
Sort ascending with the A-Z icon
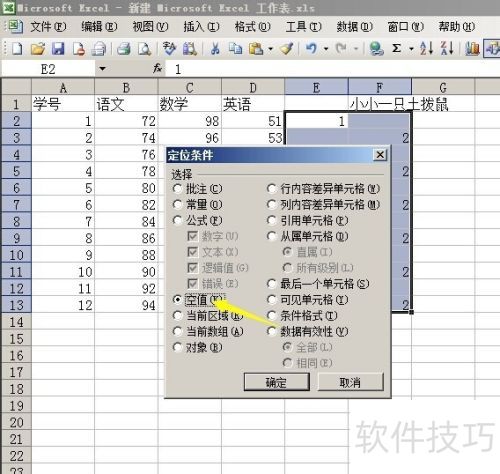tap(426, 49)
